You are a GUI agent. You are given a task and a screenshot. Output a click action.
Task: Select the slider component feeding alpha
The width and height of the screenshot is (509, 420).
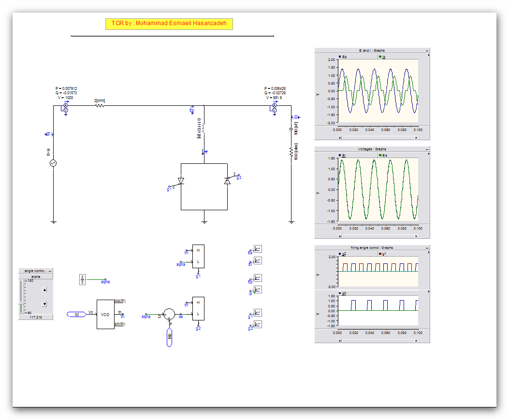click(83, 279)
